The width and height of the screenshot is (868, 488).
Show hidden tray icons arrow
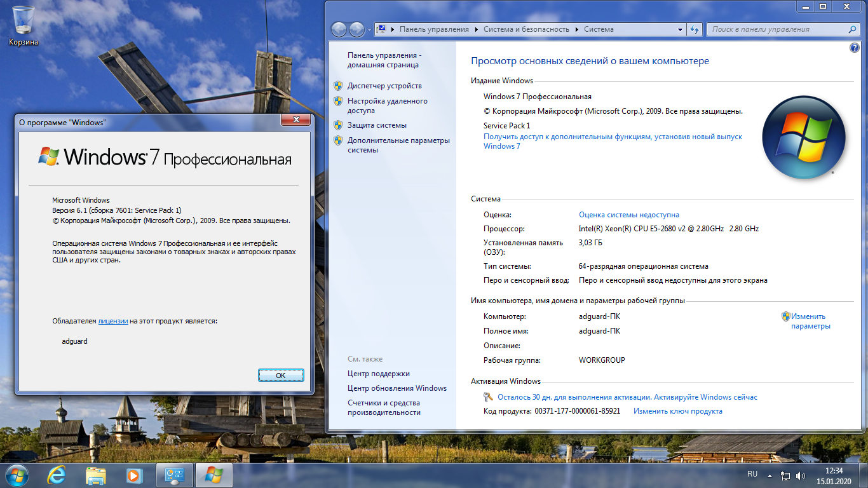[x=770, y=475]
